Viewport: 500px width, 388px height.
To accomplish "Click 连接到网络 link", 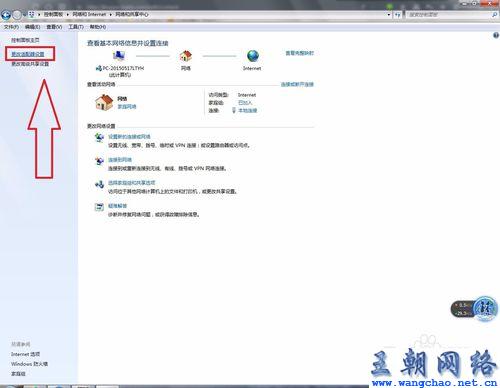I will [x=120, y=160].
